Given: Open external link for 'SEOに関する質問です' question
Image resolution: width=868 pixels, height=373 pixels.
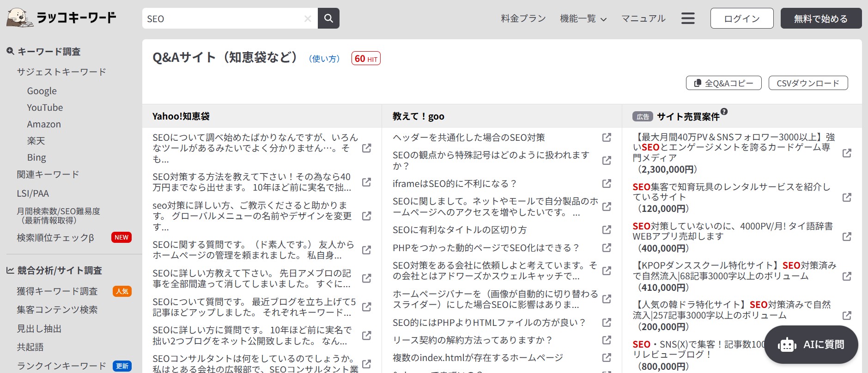Looking at the screenshot, I should [366, 250].
